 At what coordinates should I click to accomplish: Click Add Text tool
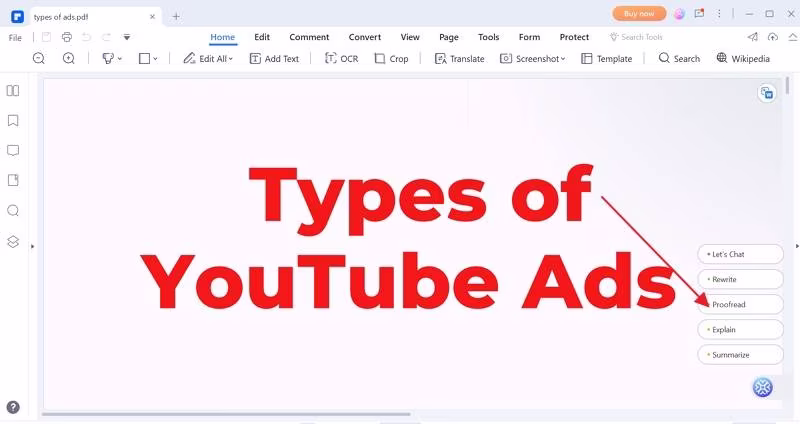click(274, 59)
